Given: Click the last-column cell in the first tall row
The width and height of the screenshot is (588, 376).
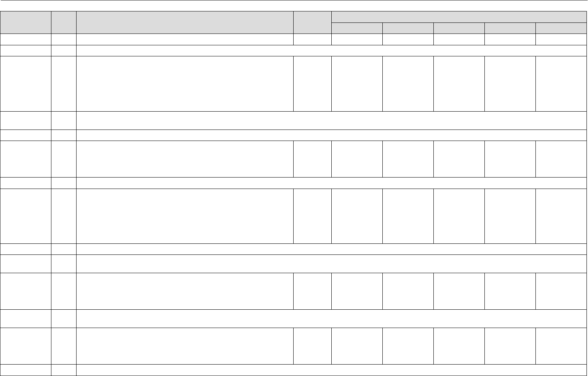Looking at the screenshot, I should pyautogui.click(x=561, y=84).
